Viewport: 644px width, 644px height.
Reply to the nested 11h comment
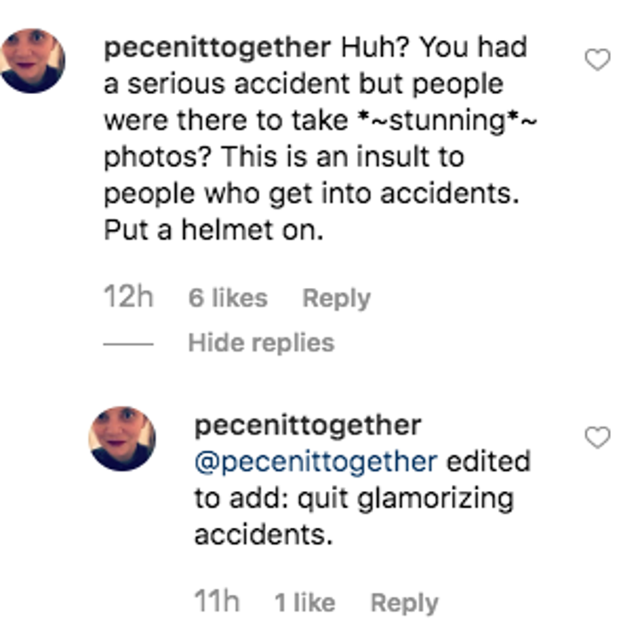404,604
